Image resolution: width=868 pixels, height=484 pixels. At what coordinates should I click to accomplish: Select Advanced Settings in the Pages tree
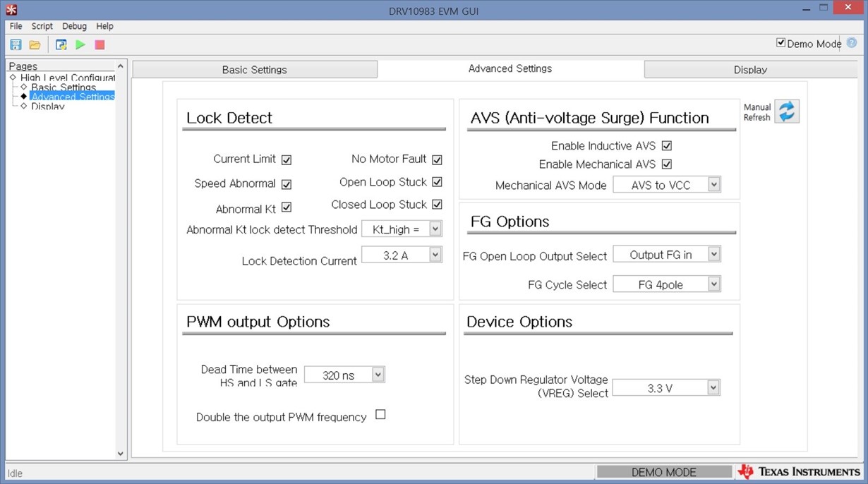point(73,97)
